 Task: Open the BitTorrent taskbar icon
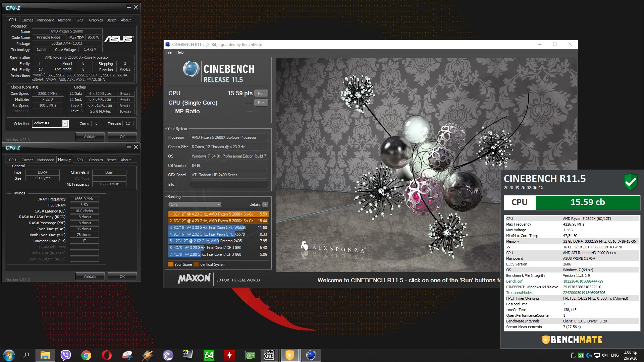pos(168,355)
